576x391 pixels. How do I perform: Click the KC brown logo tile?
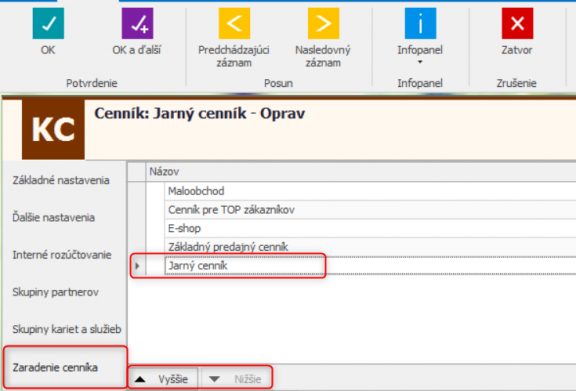(53, 129)
